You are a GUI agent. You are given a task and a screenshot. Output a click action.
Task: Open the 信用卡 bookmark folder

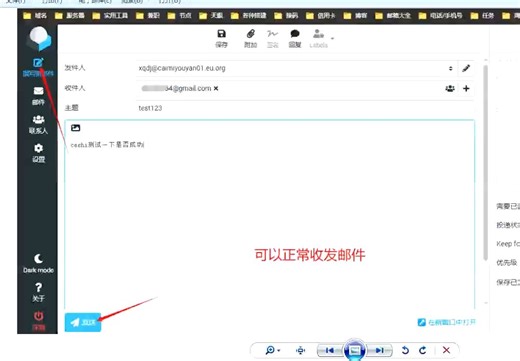point(321,16)
